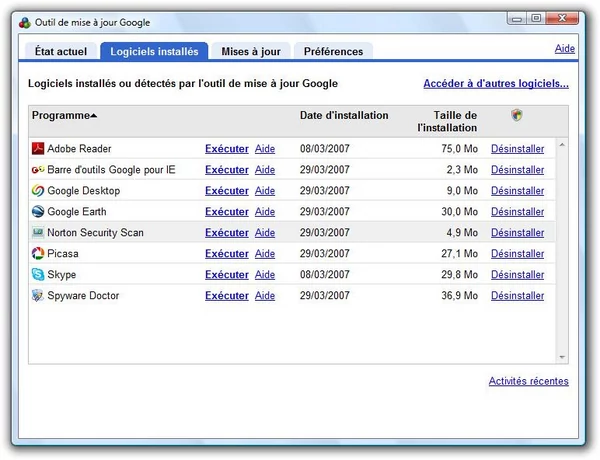Uninstall Norton Security Scan
600x460 pixels.
click(x=517, y=232)
